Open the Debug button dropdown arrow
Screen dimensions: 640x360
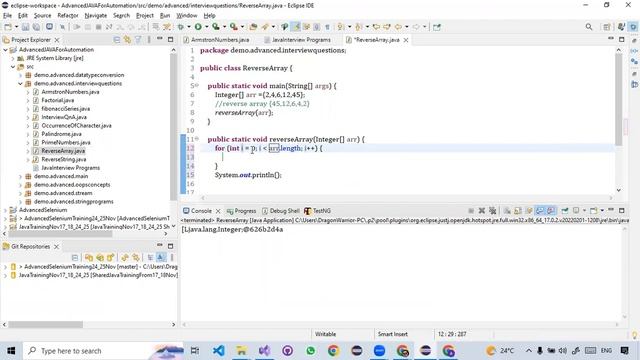[x=189, y=27]
